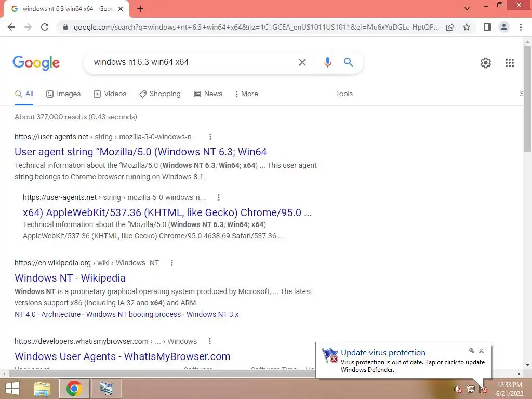Screen dimensions: 532x399
Task: Open Google quick settings gear
Action: click(486, 63)
